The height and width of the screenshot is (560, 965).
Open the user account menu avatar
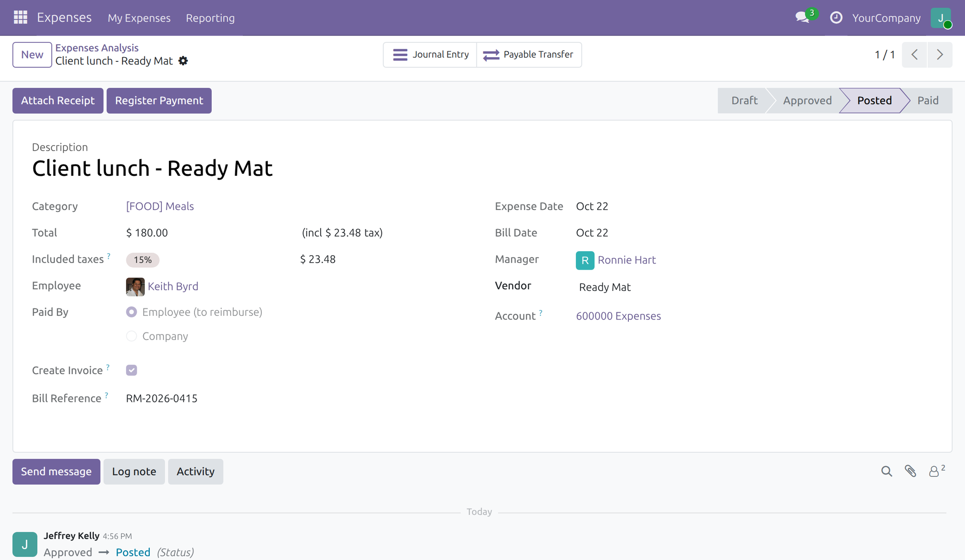[x=941, y=18]
